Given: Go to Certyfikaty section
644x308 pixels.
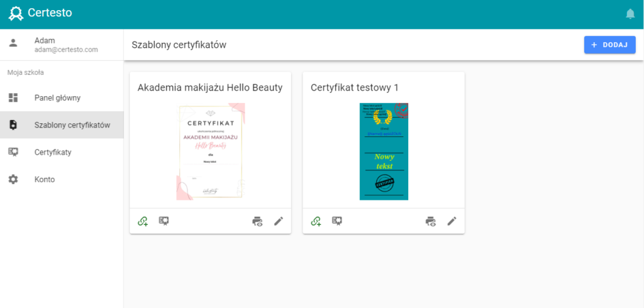Looking at the screenshot, I should [62, 152].
